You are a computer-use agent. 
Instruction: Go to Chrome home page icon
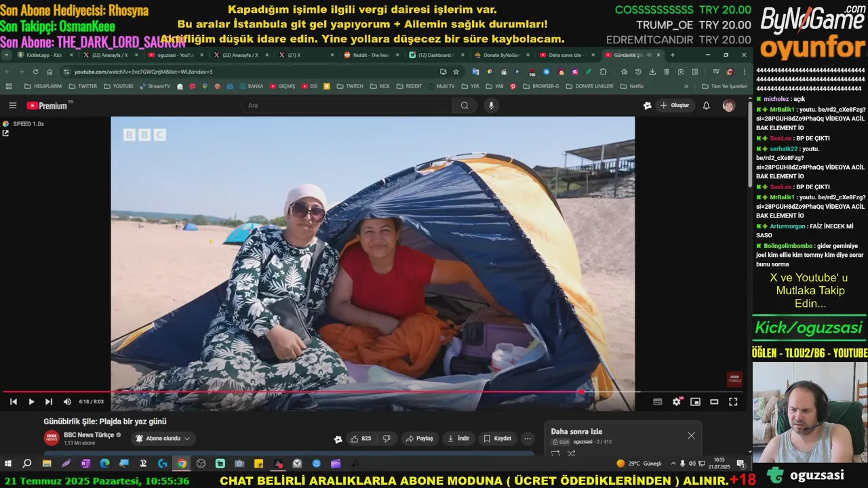coord(50,72)
